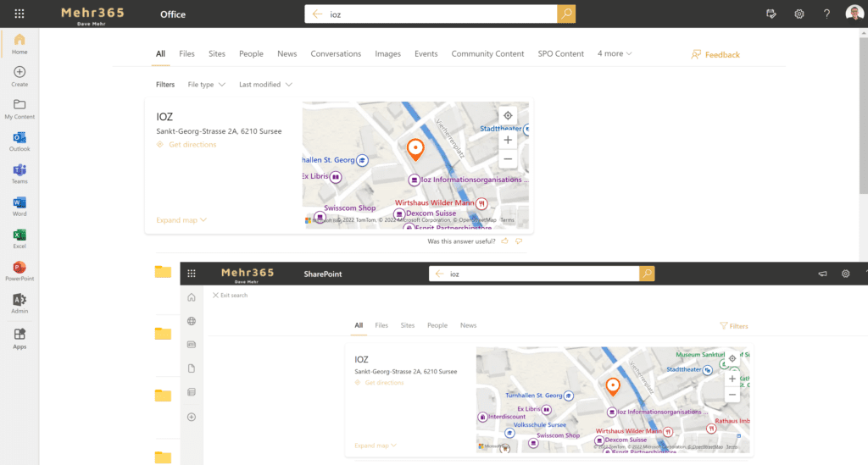Image resolution: width=868 pixels, height=465 pixels.
Task: Zoom in on lower SharePoint map
Action: click(x=732, y=379)
